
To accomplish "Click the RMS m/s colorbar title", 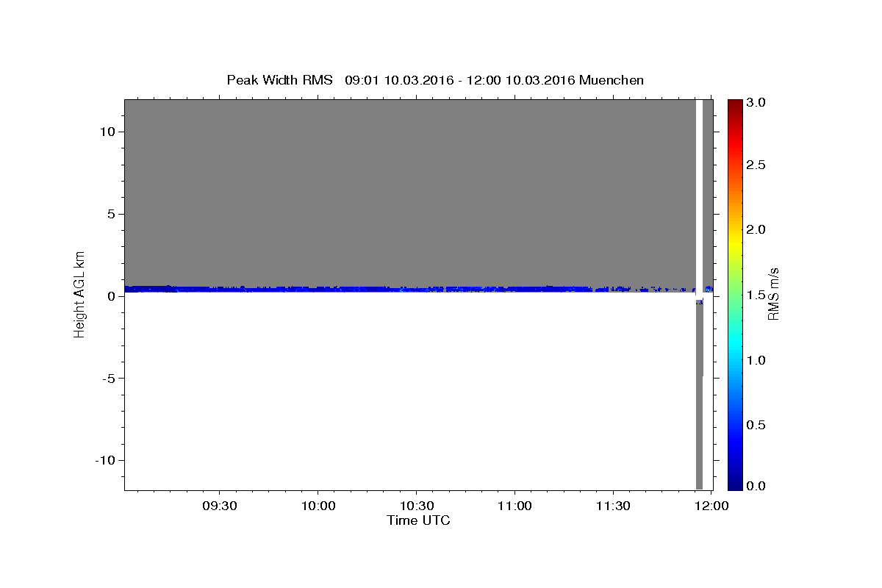I will [773, 294].
